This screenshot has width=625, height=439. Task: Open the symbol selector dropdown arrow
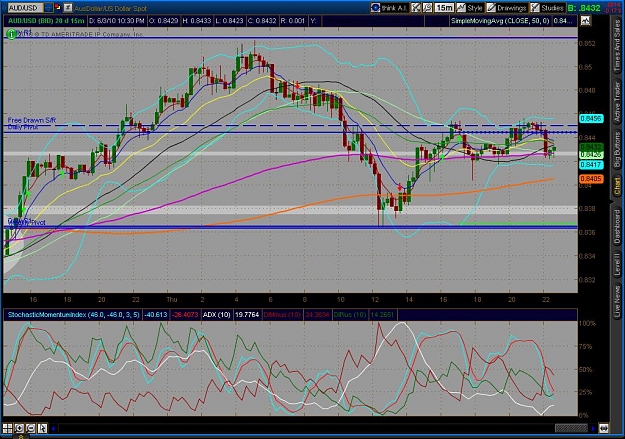(x=48, y=8)
